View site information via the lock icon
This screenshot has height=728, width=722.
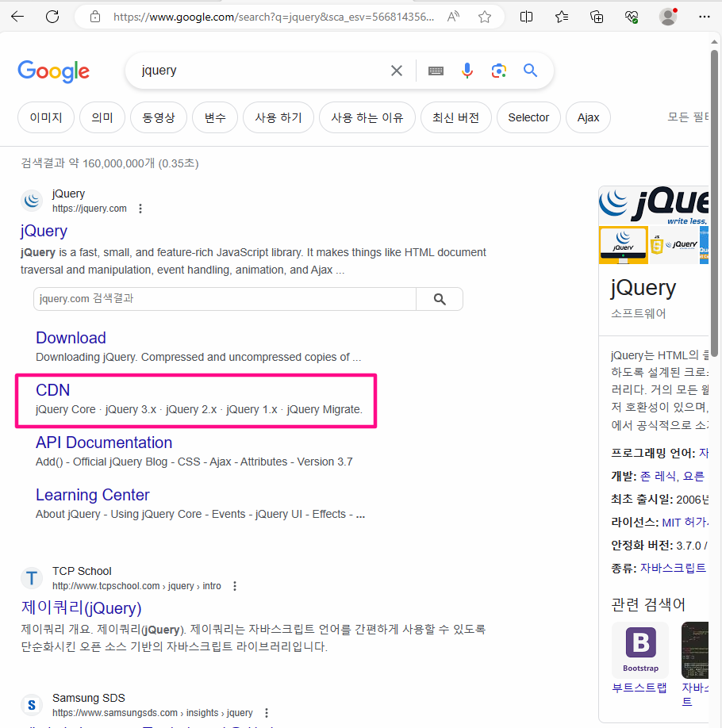coord(95,17)
